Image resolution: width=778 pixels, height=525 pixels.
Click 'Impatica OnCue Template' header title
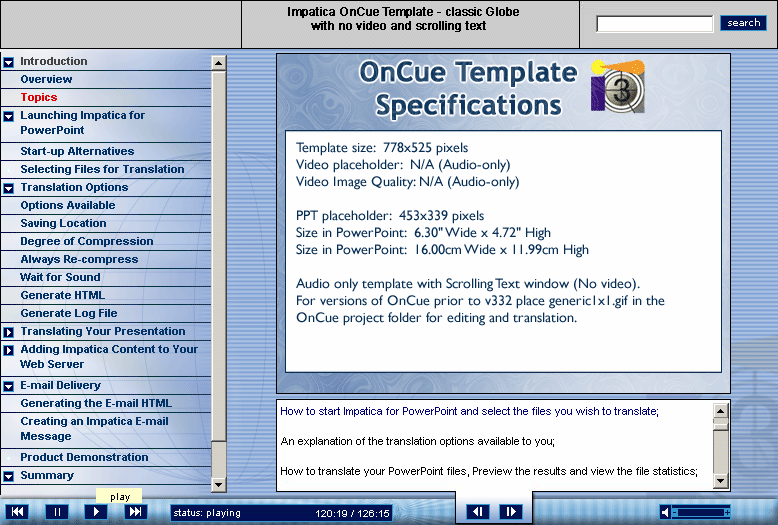(x=403, y=19)
